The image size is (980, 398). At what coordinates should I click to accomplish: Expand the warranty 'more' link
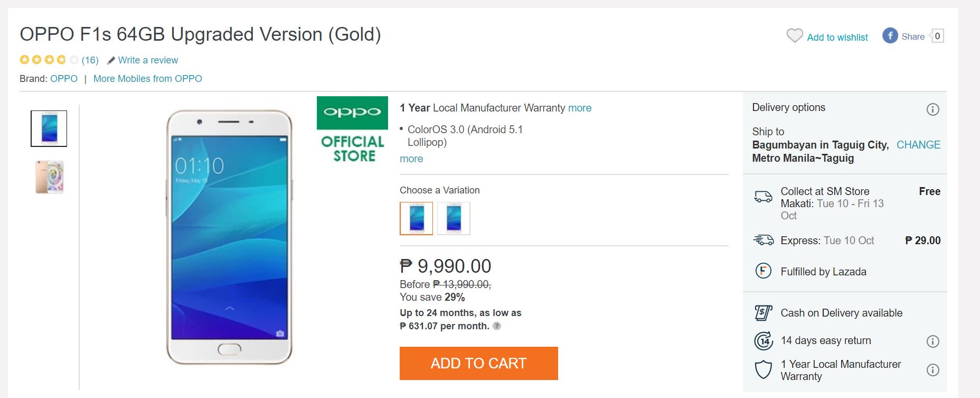[x=579, y=108]
